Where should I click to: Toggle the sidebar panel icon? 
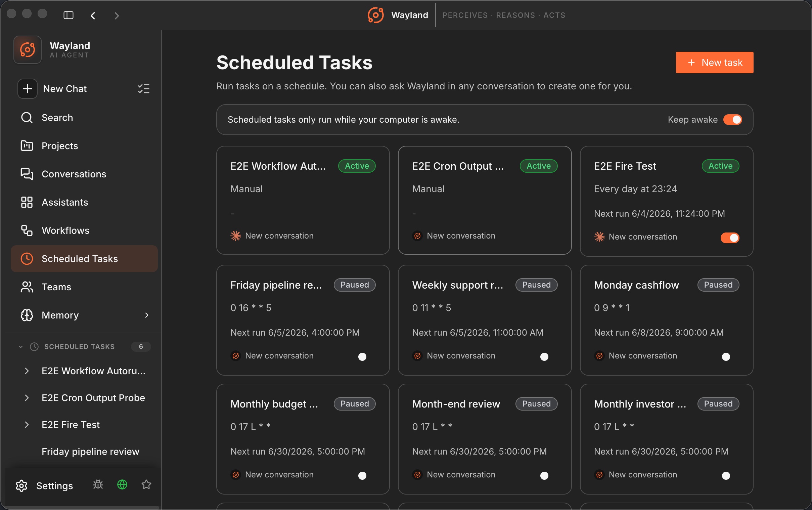69,15
